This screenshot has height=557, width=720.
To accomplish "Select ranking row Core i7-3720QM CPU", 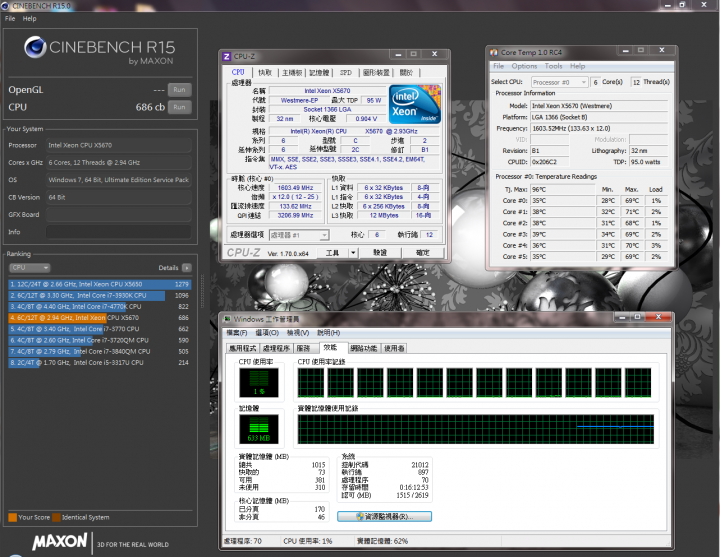I will [x=100, y=340].
